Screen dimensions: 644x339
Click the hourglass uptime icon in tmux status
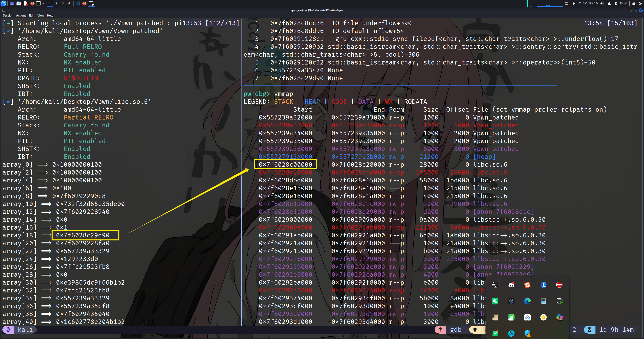(x=589, y=330)
